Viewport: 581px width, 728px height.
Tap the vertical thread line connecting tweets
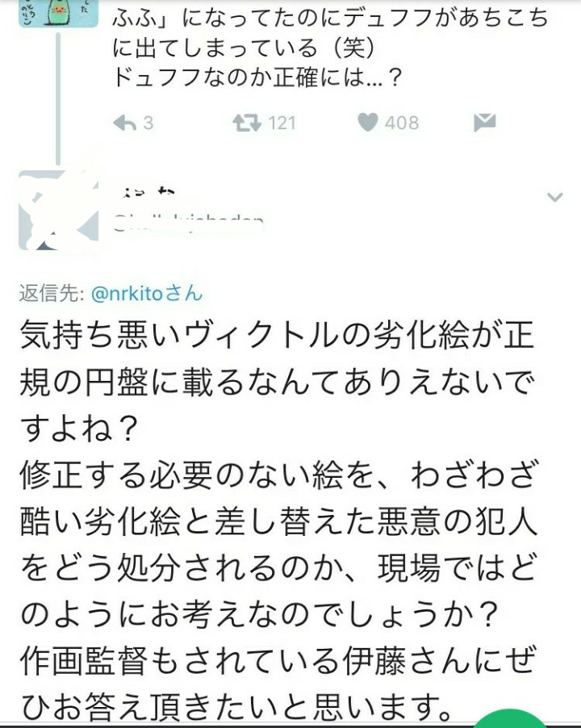click(58, 99)
